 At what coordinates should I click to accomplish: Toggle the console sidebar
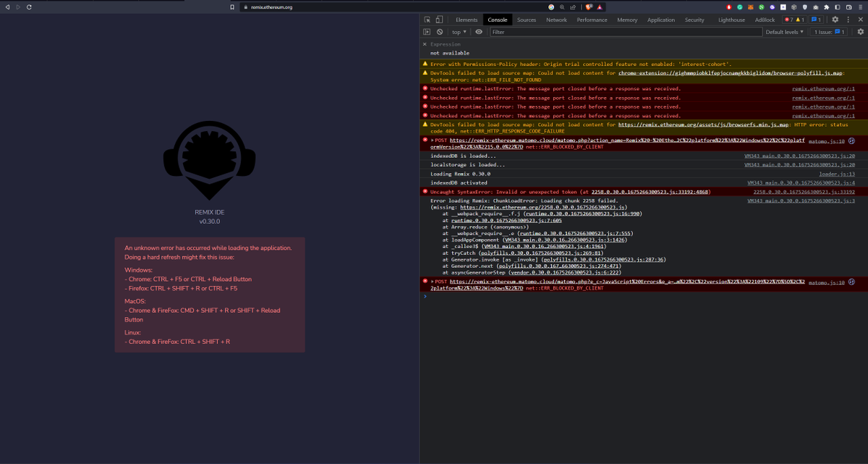tap(427, 32)
